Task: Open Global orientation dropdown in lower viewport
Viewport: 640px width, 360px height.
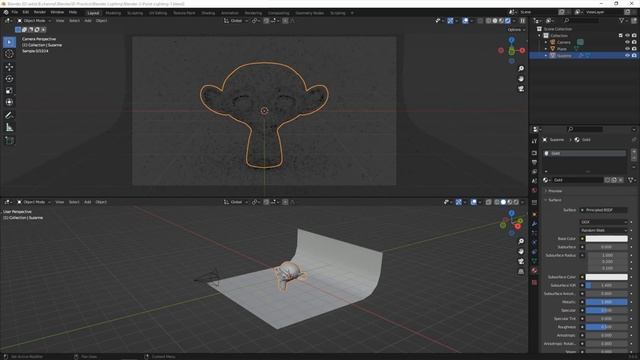Action: (x=236, y=202)
